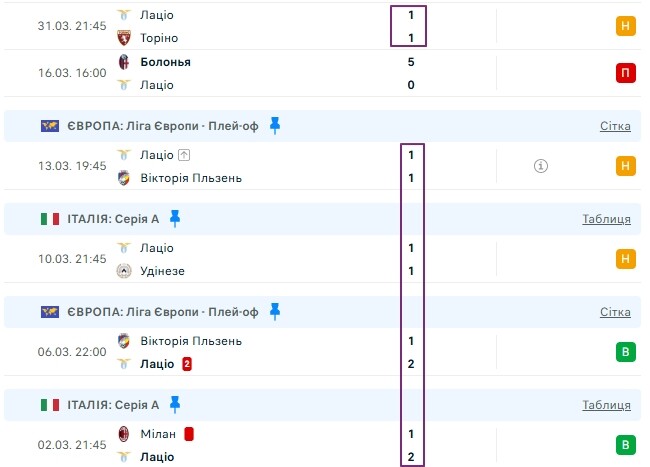This screenshot has width=650, height=467.
Task: Click Viktoria Plzeň logo in 06.03 match
Action: pyautogui.click(x=124, y=341)
